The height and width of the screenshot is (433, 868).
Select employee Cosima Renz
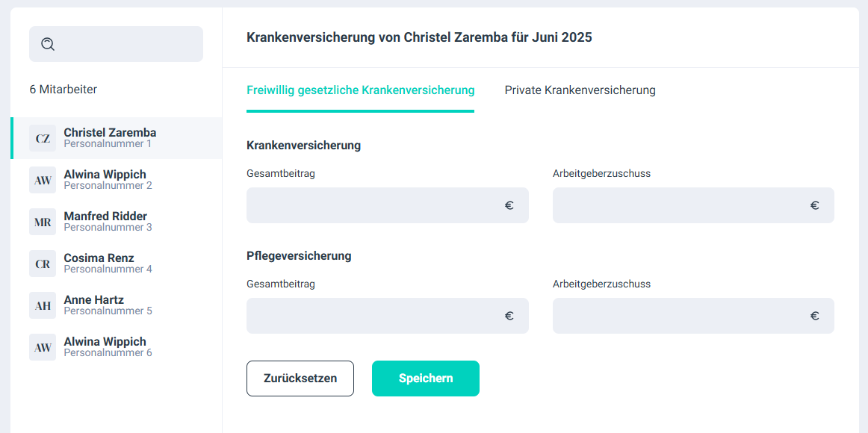click(99, 263)
